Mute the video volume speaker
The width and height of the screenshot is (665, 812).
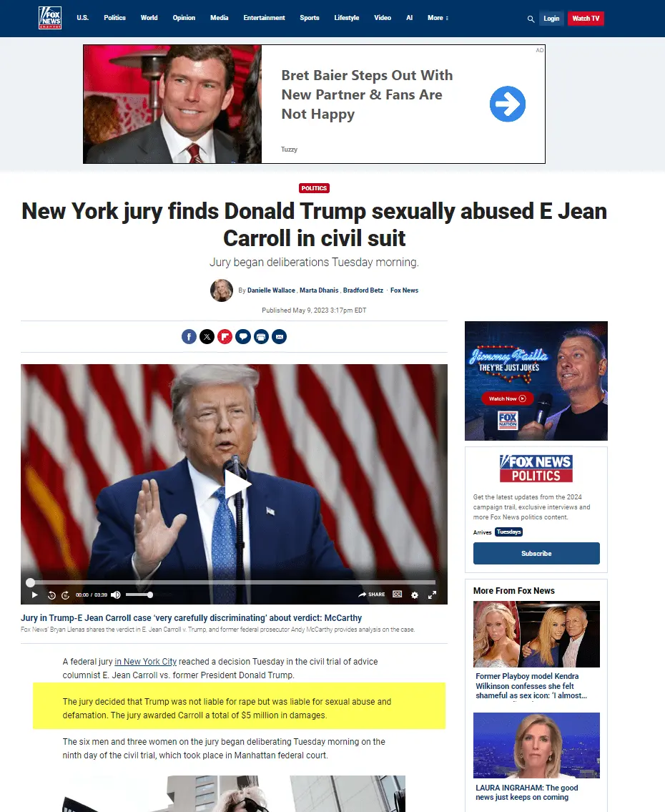[115, 595]
